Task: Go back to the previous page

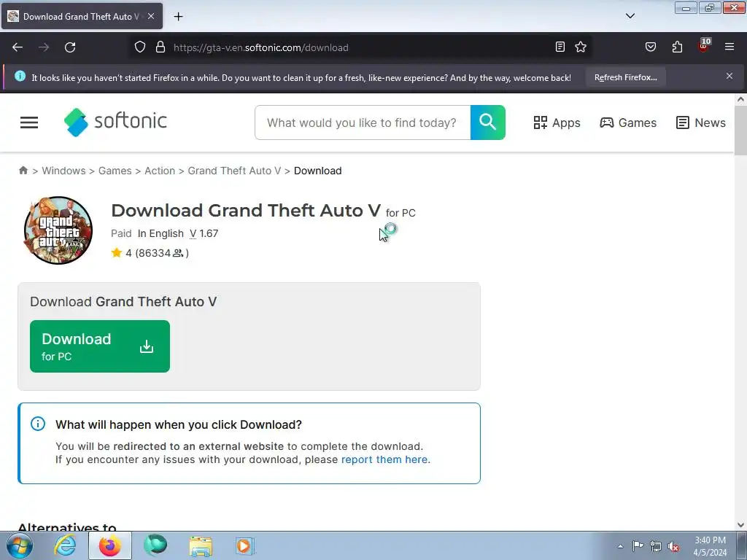Action: pos(18,47)
